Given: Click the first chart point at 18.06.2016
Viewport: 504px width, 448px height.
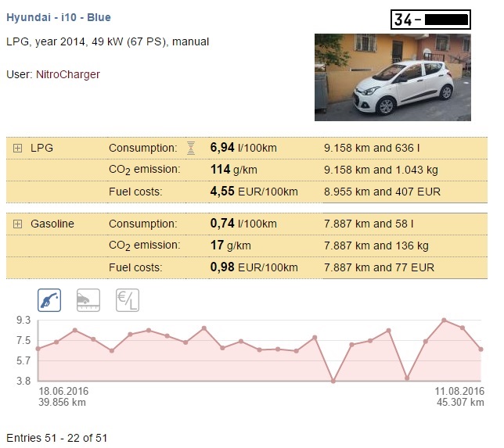Looking at the screenshot, I should 38,349.
